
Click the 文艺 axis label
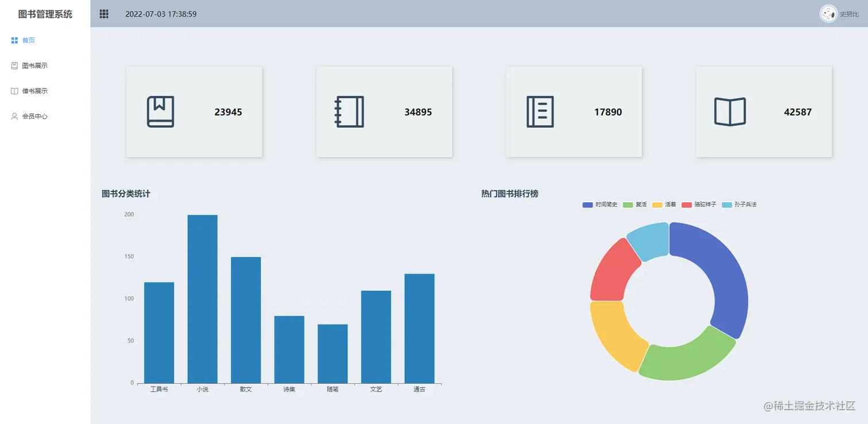coord(376,390)
